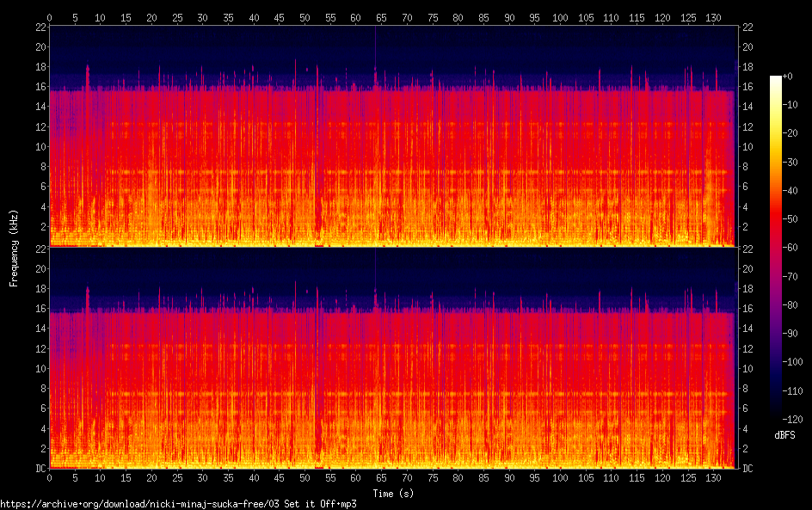
Task: Click the color scale bar near -60 dBFS
Action: (x=776, y=249)
